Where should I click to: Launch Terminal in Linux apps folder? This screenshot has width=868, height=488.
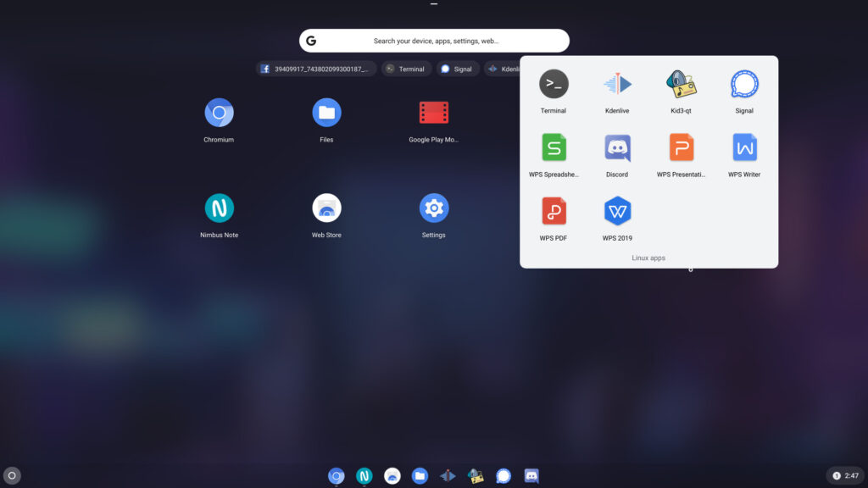(554, 84)
